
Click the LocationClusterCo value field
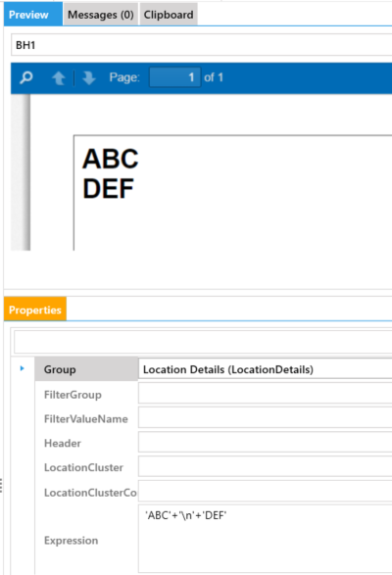(265, 491)
